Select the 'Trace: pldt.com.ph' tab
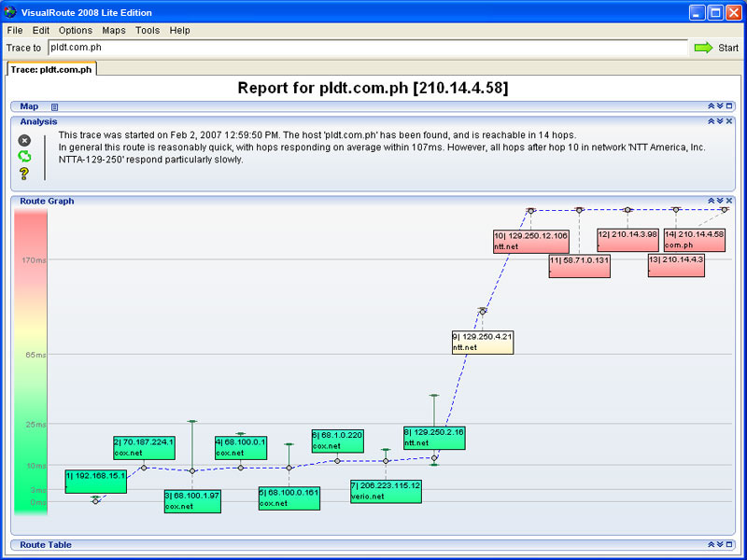Screen dimensions: 747x560 click(x=51, y=69)
